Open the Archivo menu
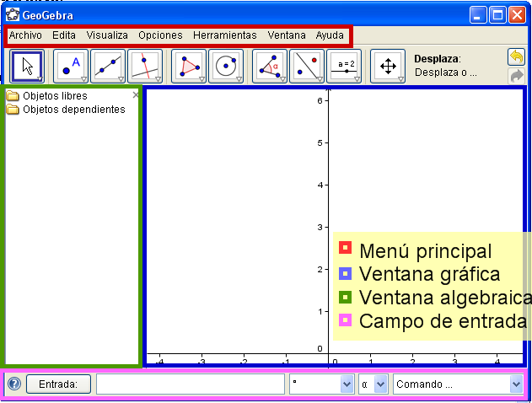The image size is (532, 403). [25, 35]
